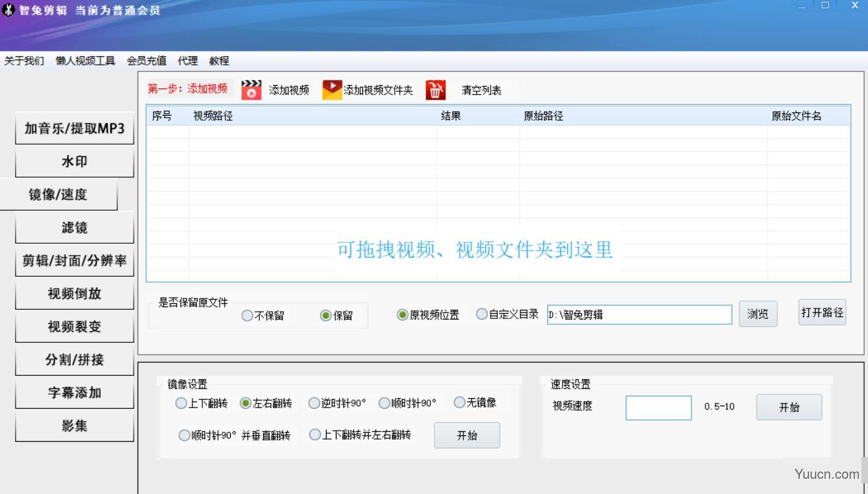Click the 视频速度 input field
The height and width of the screenshot is (494, 868).
(x=659, y=408)
